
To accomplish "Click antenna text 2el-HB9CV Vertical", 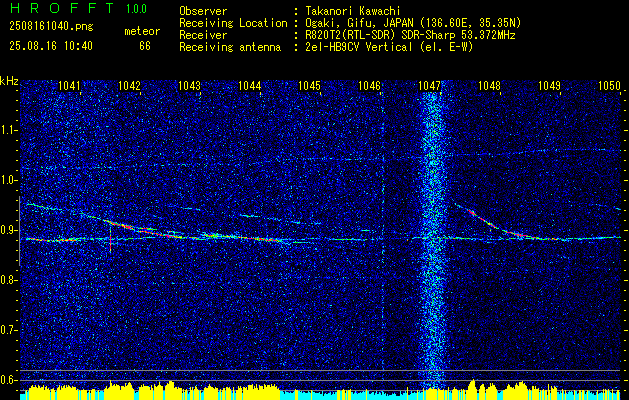I will coord(359,47).
